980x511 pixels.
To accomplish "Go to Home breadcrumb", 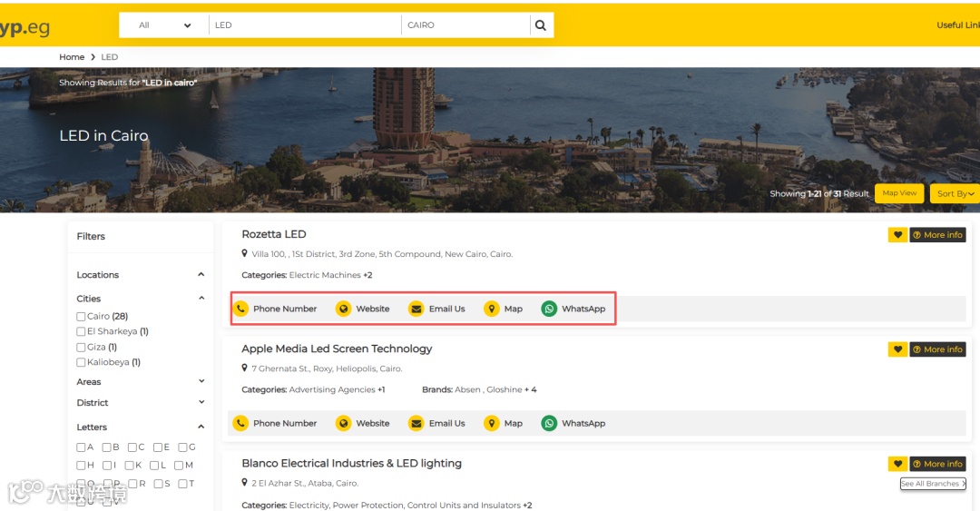I will [x=72, y=57].
